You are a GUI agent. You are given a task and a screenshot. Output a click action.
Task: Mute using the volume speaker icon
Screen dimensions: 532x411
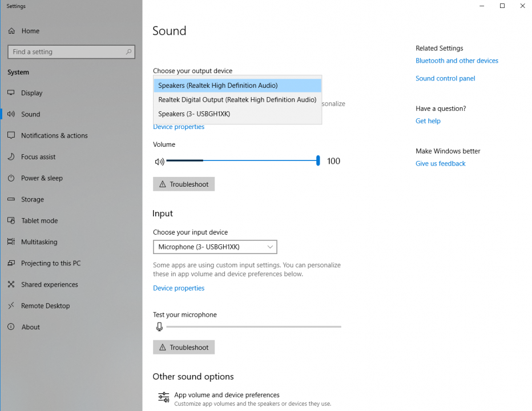click(x=159, y=162)
